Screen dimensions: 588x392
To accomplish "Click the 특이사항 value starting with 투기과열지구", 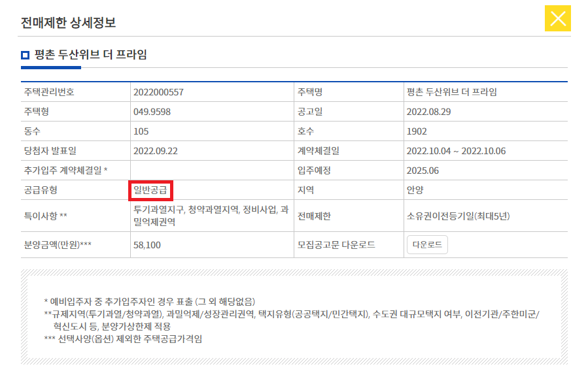I will tap(211, 216).
